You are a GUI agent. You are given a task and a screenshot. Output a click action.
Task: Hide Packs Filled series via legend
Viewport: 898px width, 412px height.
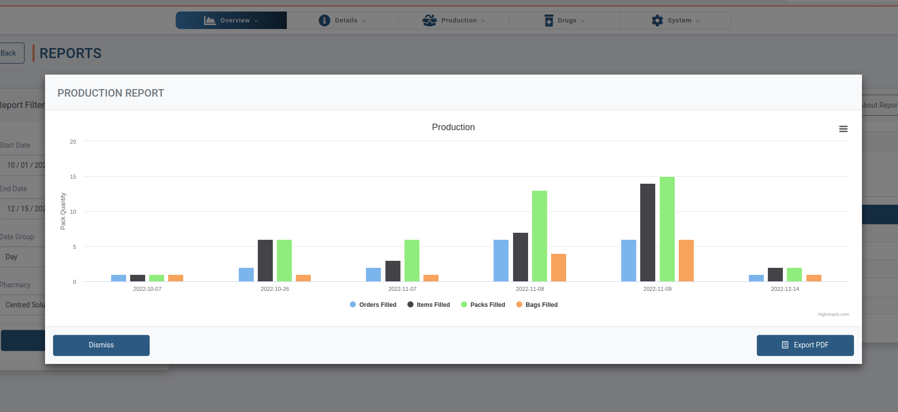(483, 305)
